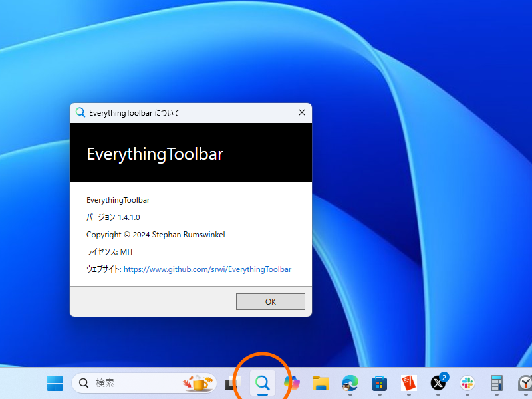532x399 pixels.
Task: Open File Explorer from the taskbar
Action: coord(321,383)
